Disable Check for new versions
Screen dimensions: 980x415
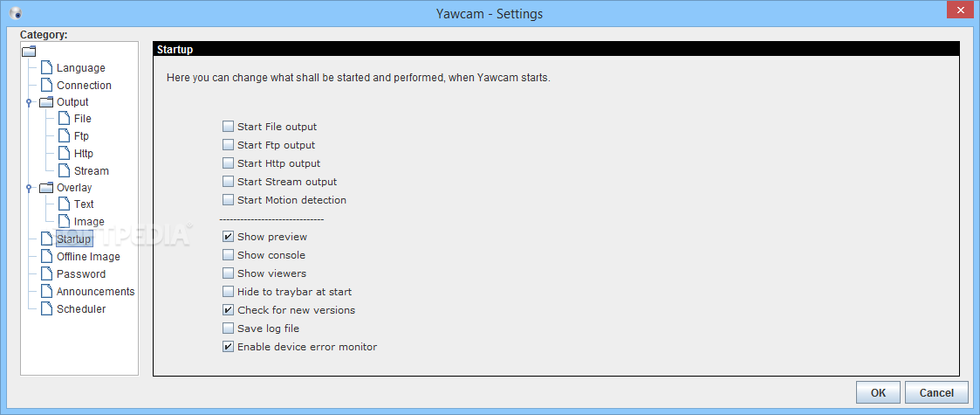(228, 310)
